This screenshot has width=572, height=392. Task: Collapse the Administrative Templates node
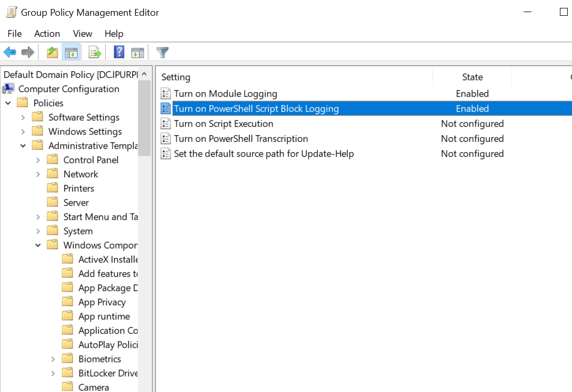(x=23, y=146)
